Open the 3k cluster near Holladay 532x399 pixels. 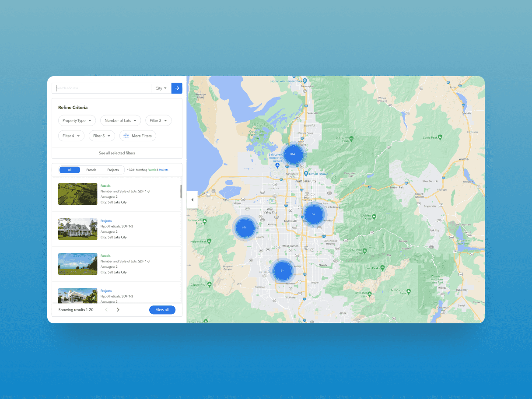coord(313,214)
